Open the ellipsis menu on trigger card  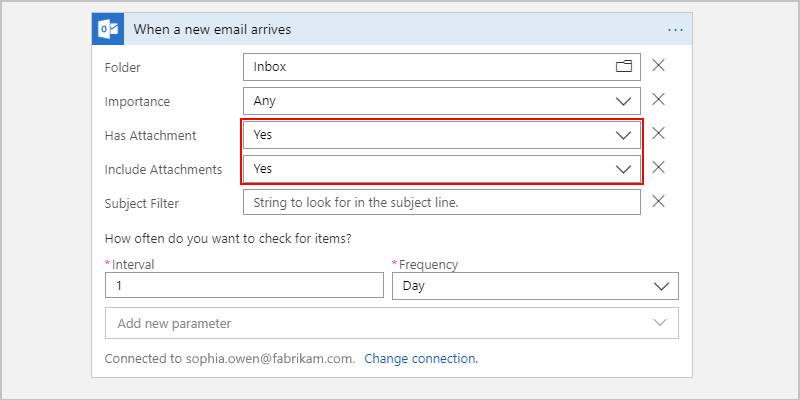[675, 30]
